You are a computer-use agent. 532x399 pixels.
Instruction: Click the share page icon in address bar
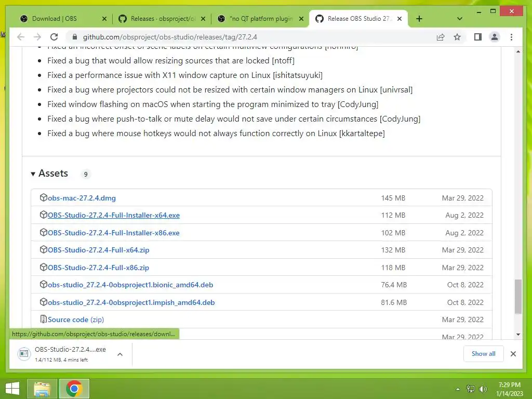pyautogui.click(x=441, y=37)
